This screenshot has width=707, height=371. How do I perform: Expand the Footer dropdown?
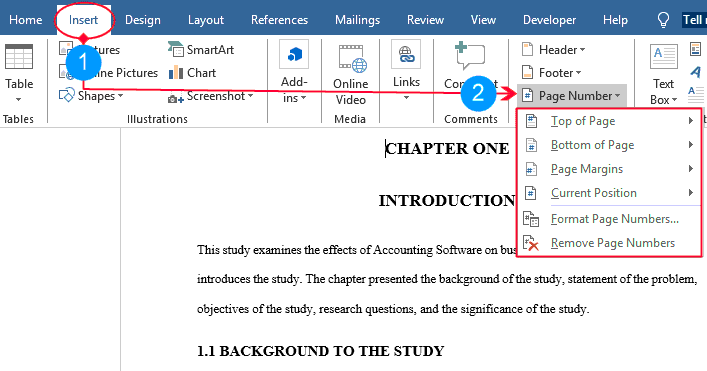[x=551, y=73]
